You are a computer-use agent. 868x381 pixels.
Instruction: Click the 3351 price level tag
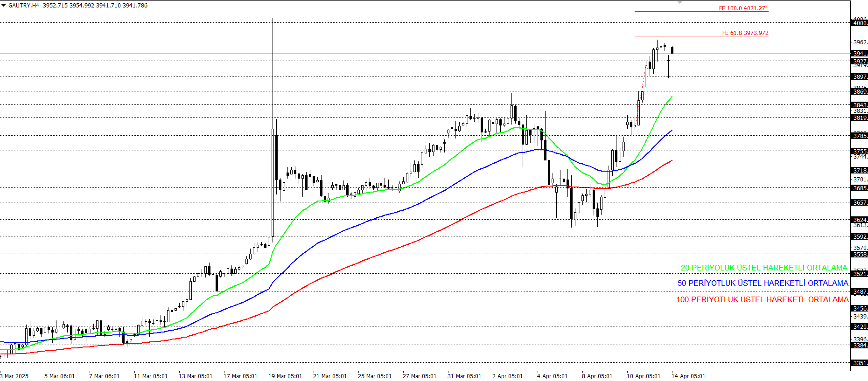pos(860,363)
